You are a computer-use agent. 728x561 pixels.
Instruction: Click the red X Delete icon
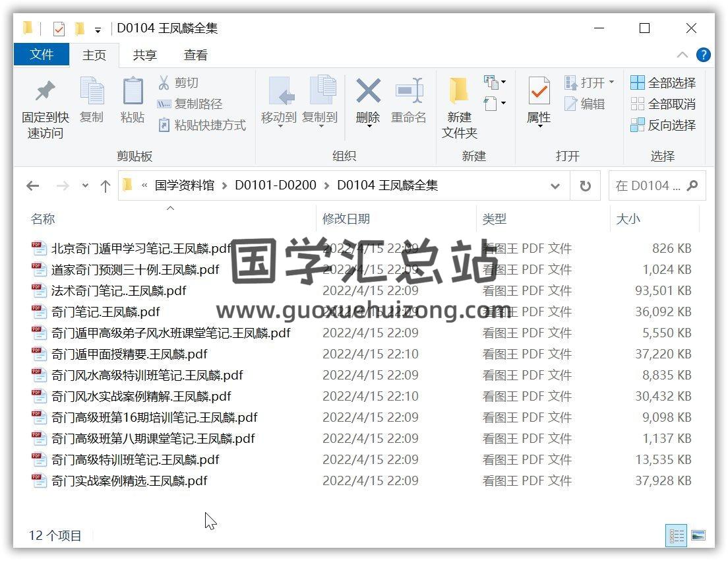[367, 92]
